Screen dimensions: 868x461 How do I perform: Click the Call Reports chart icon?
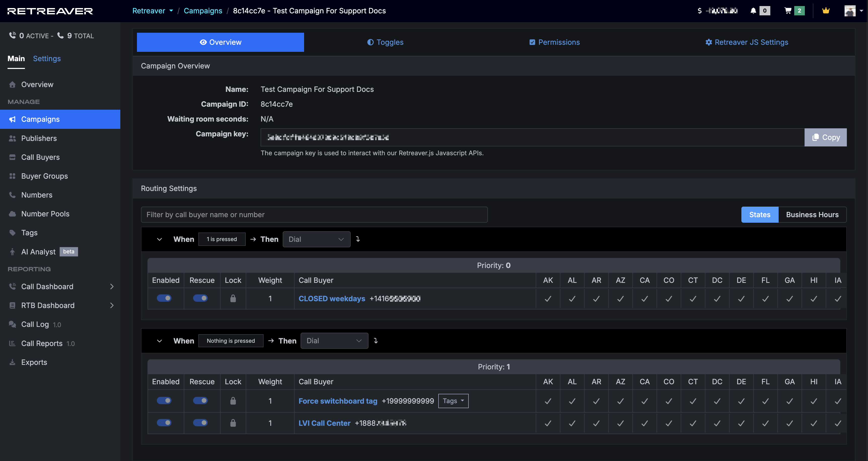(x=13, y=343)
